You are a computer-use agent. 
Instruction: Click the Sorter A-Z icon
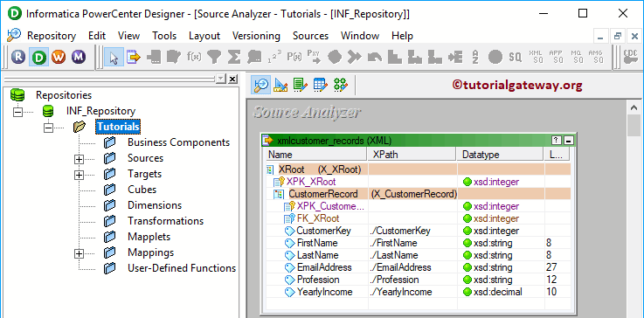[x=475, y=57]
